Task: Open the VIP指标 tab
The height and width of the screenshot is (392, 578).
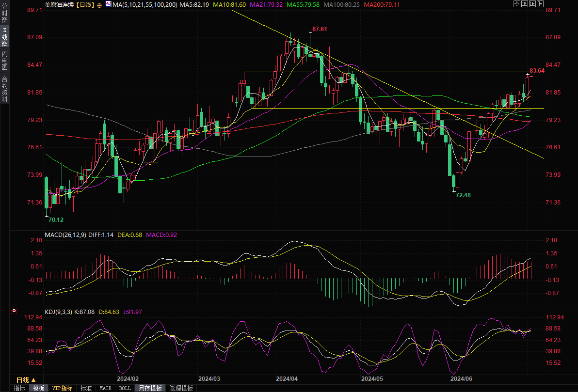Action: tap(63, 388)
